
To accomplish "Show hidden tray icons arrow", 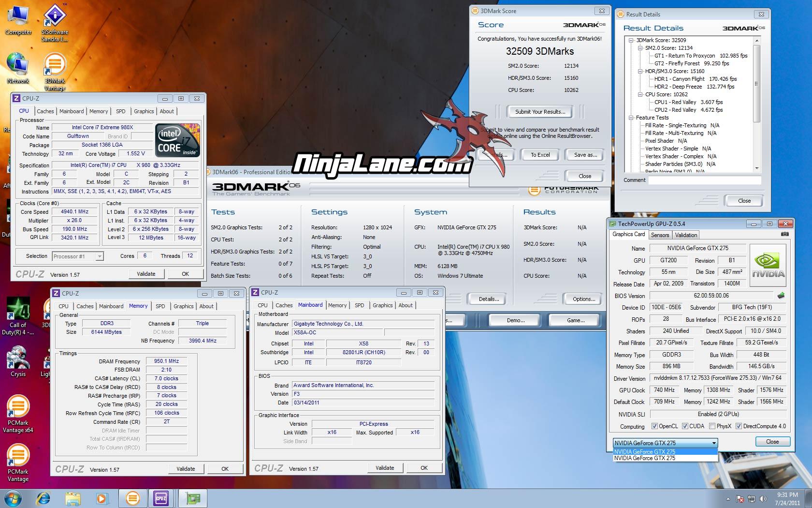I will [x=728, y=499].
